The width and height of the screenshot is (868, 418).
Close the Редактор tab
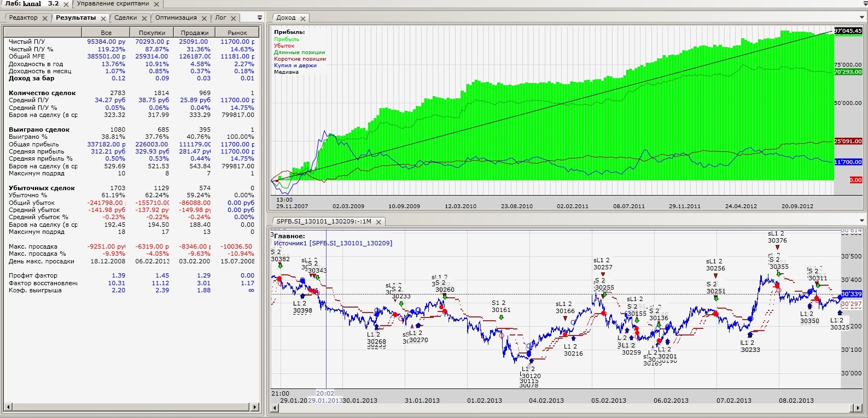pos(45,18)
